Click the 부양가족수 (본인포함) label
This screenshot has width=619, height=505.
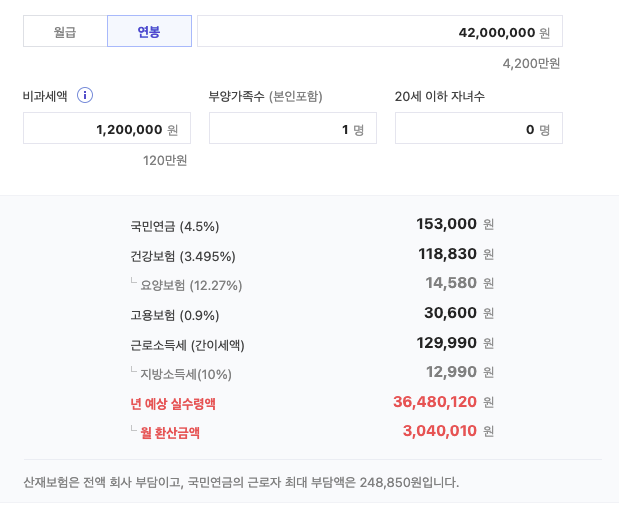point(265,96)
